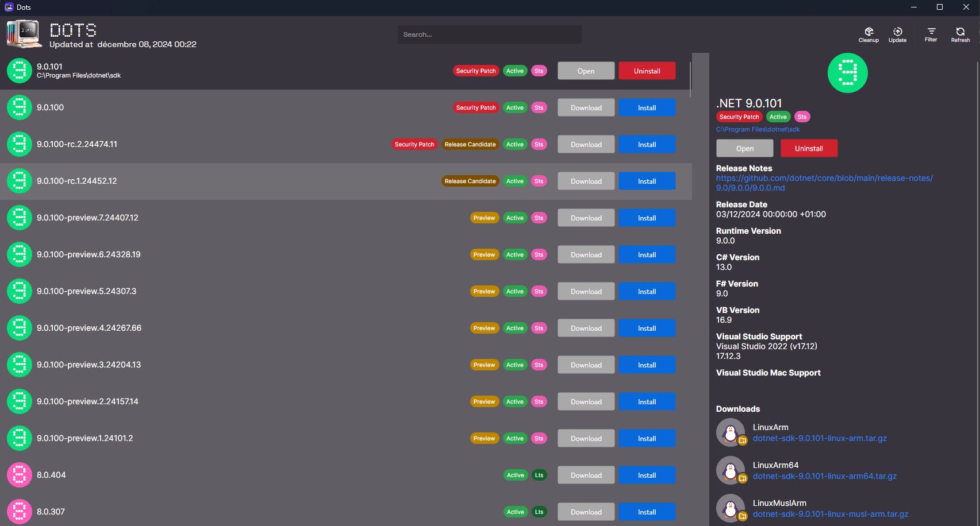This screenshot has height=526, width=980.
Task: Open the installed 9.0.101 SDK from the list row
Action: pyautogui.click(x=586, y=71)
